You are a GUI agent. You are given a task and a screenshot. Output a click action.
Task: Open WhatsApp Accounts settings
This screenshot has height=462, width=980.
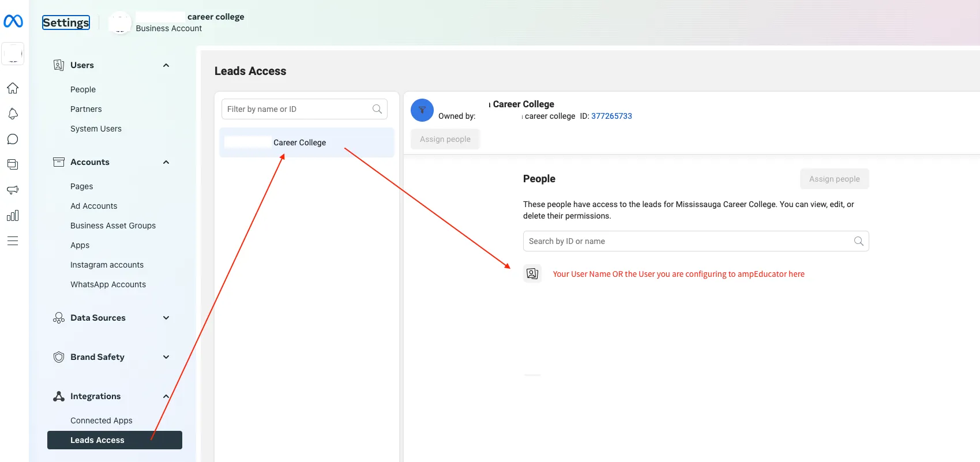coord(108,284)
